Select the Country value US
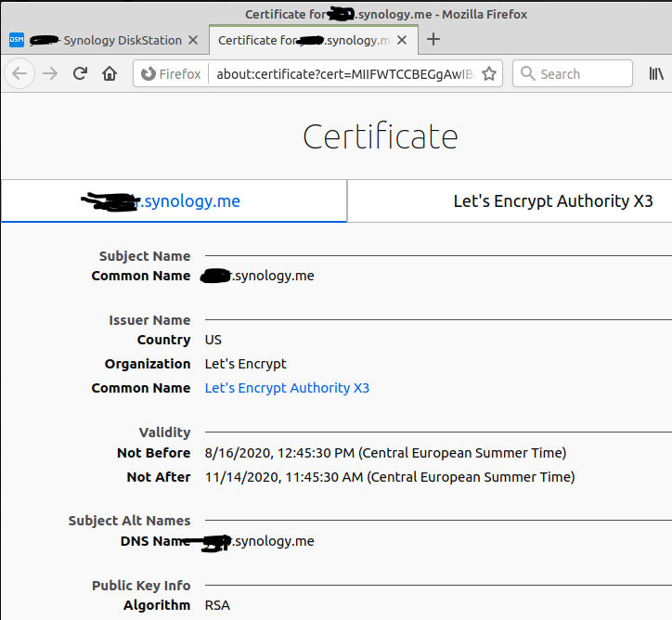This screenshot has width=672, height=620. pyautogui.click(x=213, y=340)
